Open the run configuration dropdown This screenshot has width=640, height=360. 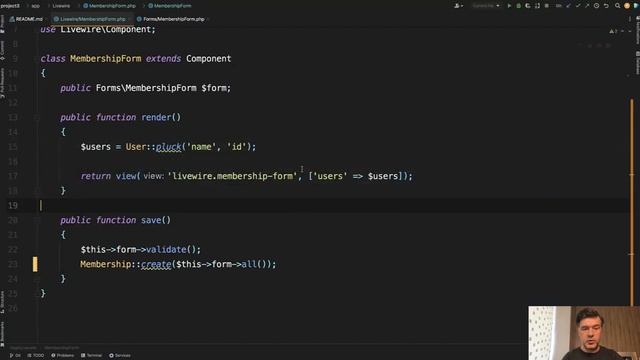click(x=486, y=6)
